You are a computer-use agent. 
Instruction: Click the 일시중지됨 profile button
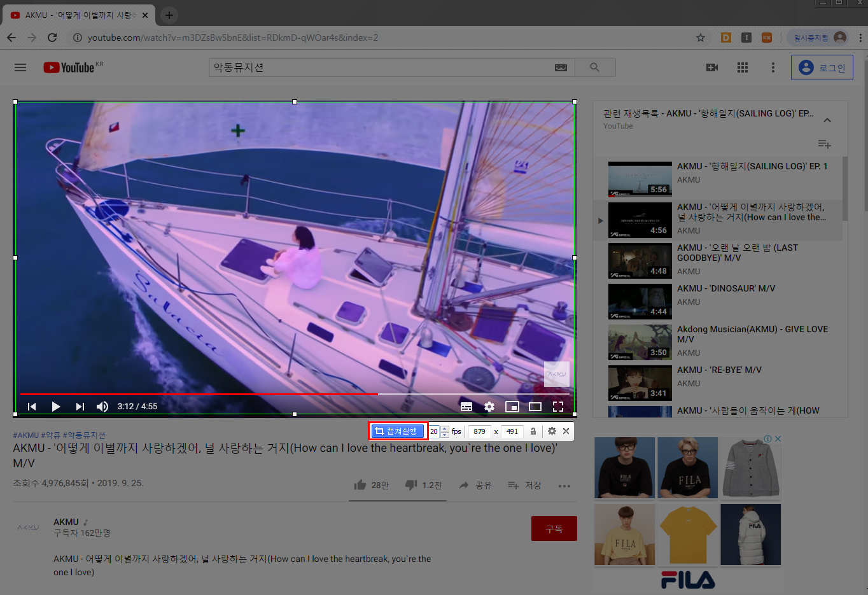(818, 38)
